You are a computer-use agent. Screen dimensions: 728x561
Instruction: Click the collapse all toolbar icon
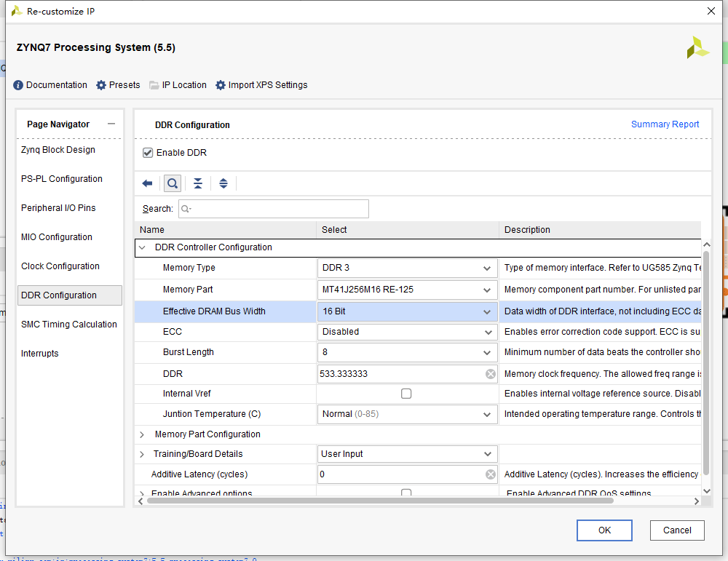pyautogui.click(x=198, y=184)
